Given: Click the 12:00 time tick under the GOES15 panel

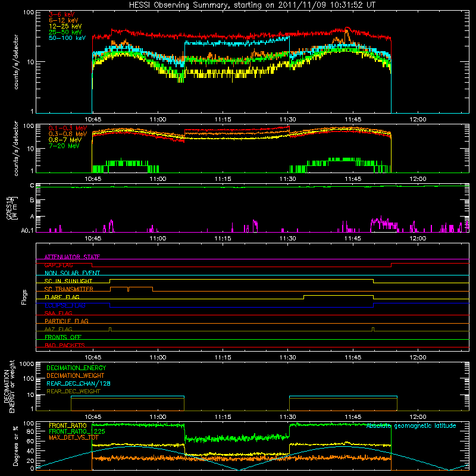Looking at the screenshot, I should (x=418, y=239).
